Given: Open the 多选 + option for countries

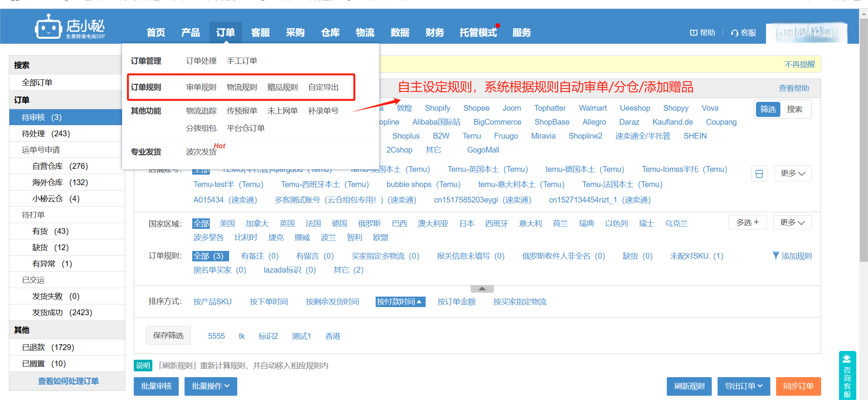Looking at the screenshot, I should [747, 223].
